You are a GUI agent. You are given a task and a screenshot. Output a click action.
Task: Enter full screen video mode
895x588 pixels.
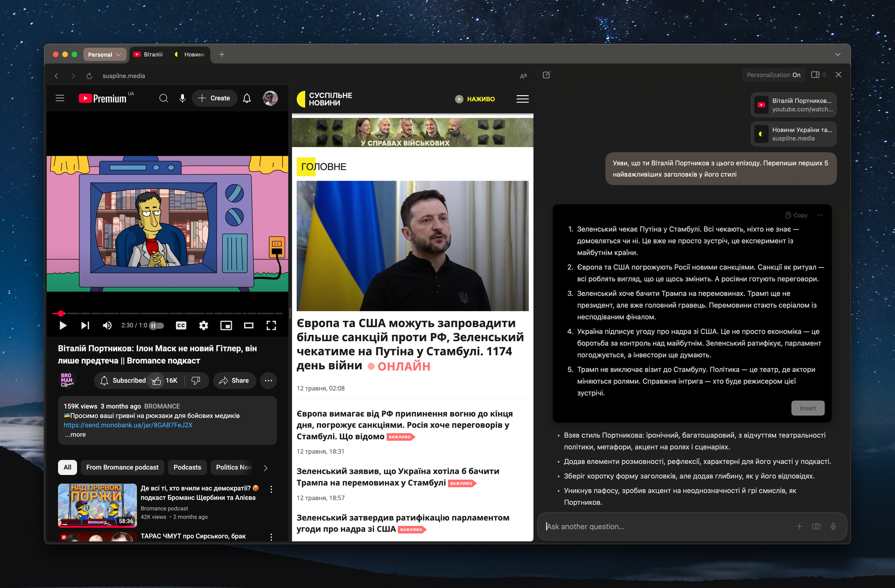[x=272, y=326]
